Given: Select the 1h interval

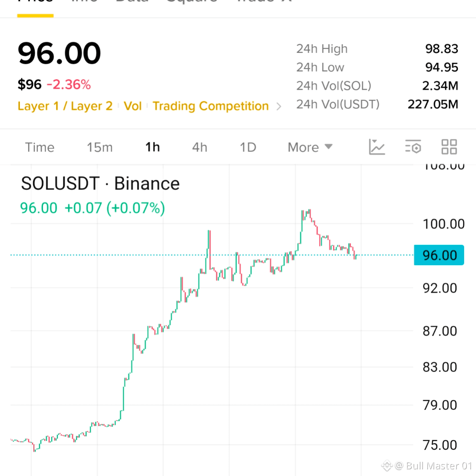Looking at the screenshot, I should pos(152,147).
